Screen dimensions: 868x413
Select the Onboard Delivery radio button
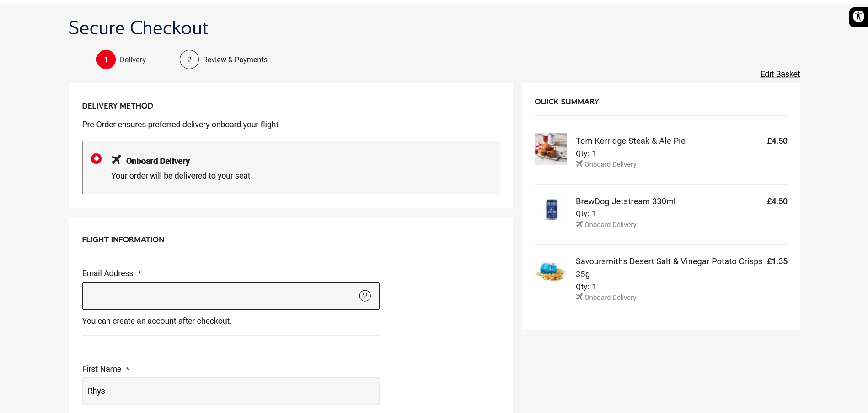(96, 159)
